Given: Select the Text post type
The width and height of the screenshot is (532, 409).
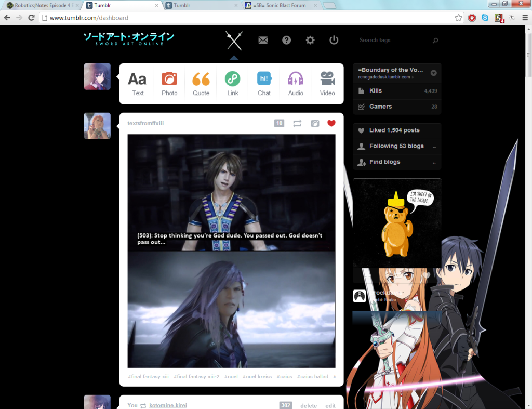Looking at the screenshot, I should (137, 83).
